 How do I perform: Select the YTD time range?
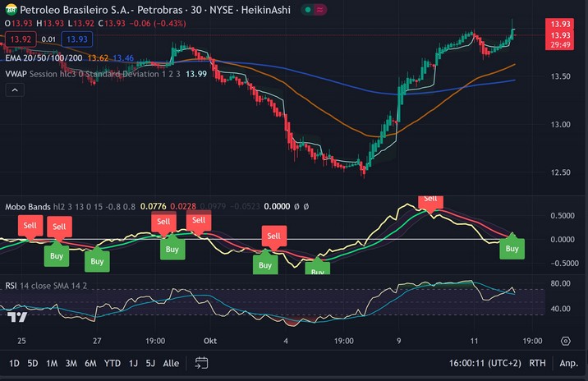(113, 362)
